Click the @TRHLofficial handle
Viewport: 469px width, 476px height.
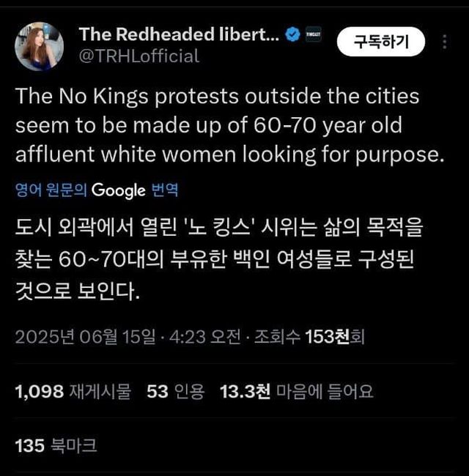139,56
